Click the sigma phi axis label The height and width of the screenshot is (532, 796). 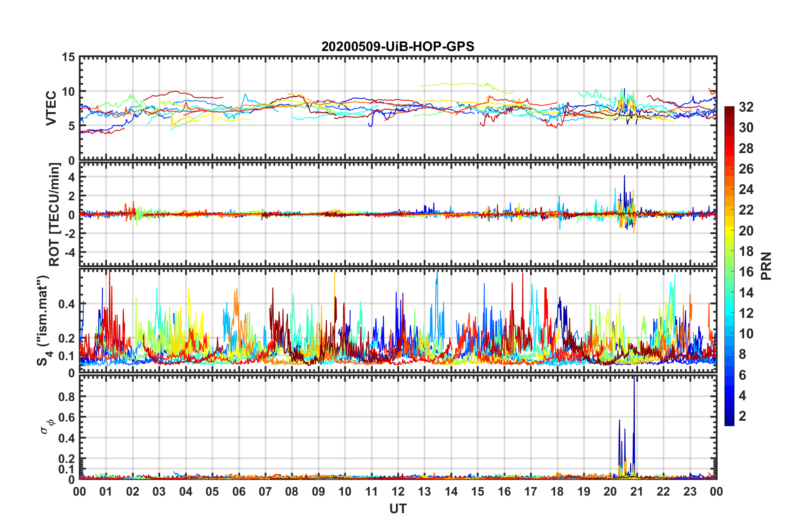coord(47,426)
